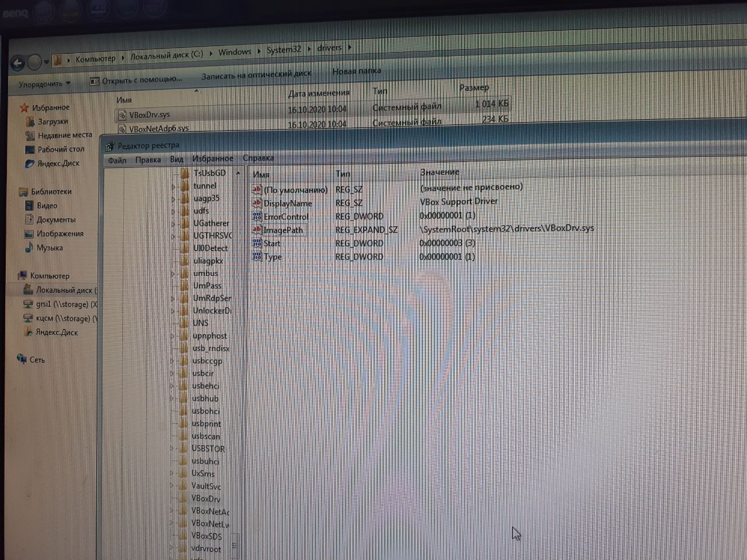Open Рабочий стол in Explorer sidebar
The width and height of the screenshot is (747, 560).
61,149
